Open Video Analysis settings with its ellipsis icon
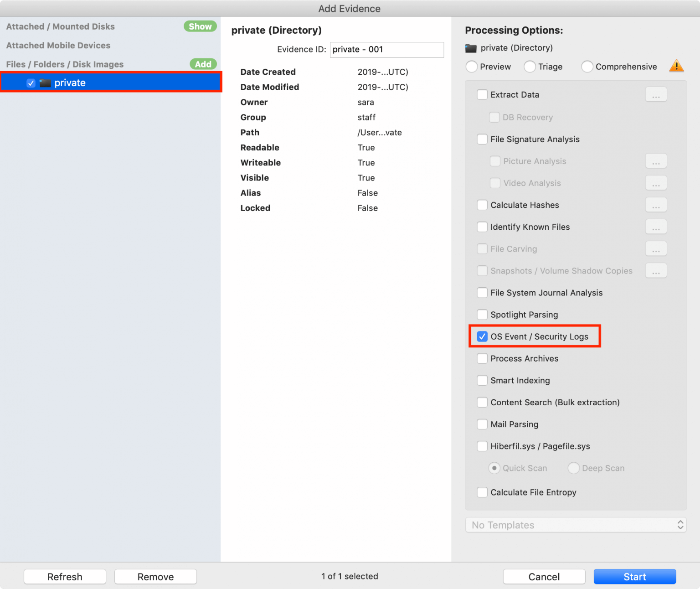 click(656, 183)
